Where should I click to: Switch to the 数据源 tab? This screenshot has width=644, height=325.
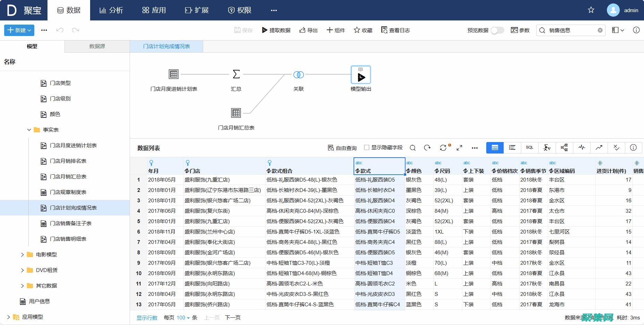[x=97, y=46]
